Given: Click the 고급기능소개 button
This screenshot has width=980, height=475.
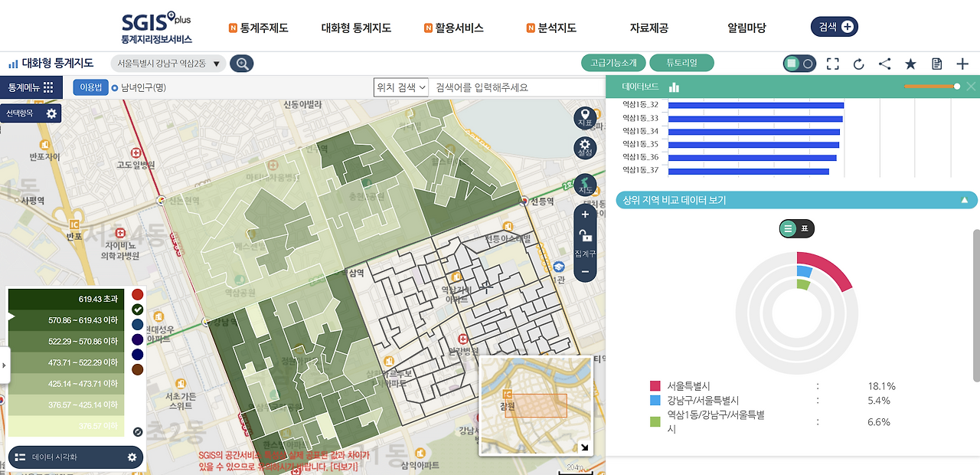Looking at the screenshot, I should [x=613, y=63].
